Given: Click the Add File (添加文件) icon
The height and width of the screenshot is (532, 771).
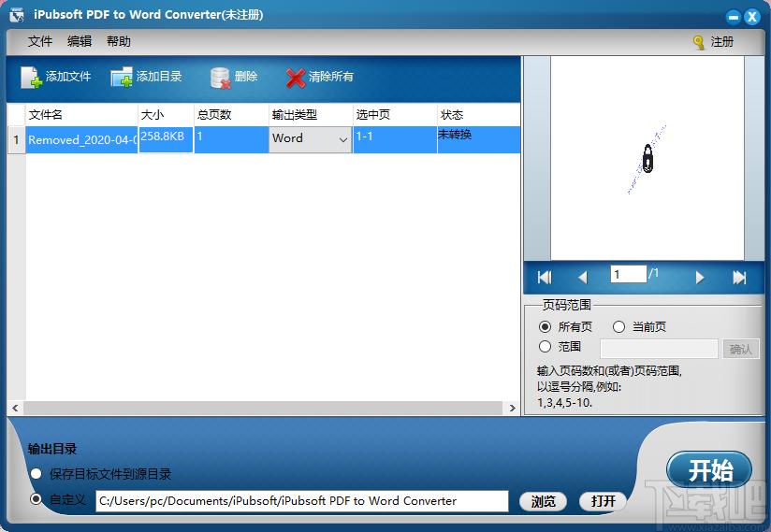Looking at the screenshot, I should tap(31, 77).
